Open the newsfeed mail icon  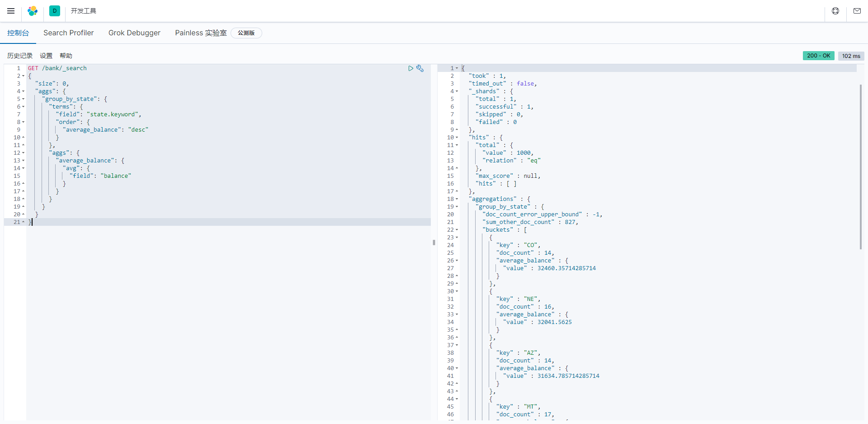[857, 11]
